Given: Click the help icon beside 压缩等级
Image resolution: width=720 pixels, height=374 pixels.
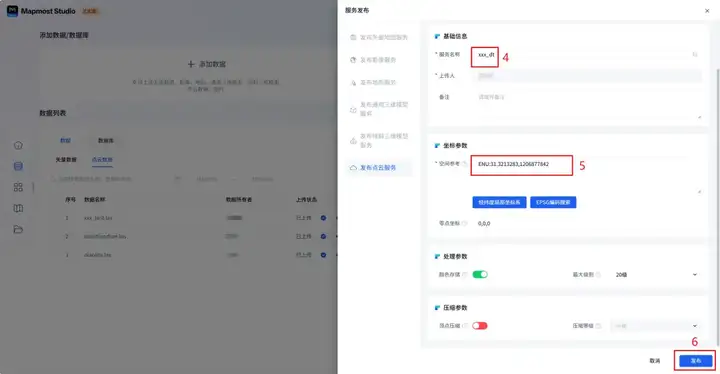Looking at the screenshot, I should (598, 326).
